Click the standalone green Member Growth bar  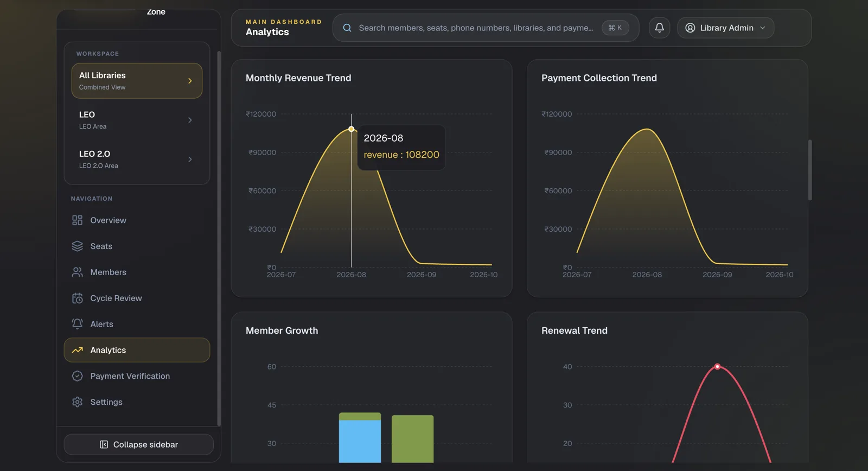pyautogui.click(x=412, y=439)
